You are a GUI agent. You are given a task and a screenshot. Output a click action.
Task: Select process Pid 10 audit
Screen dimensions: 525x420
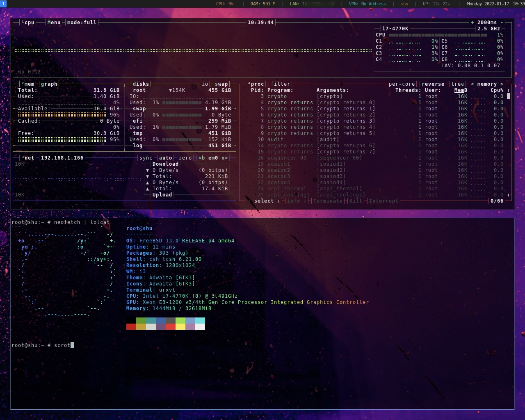[377, 139]
